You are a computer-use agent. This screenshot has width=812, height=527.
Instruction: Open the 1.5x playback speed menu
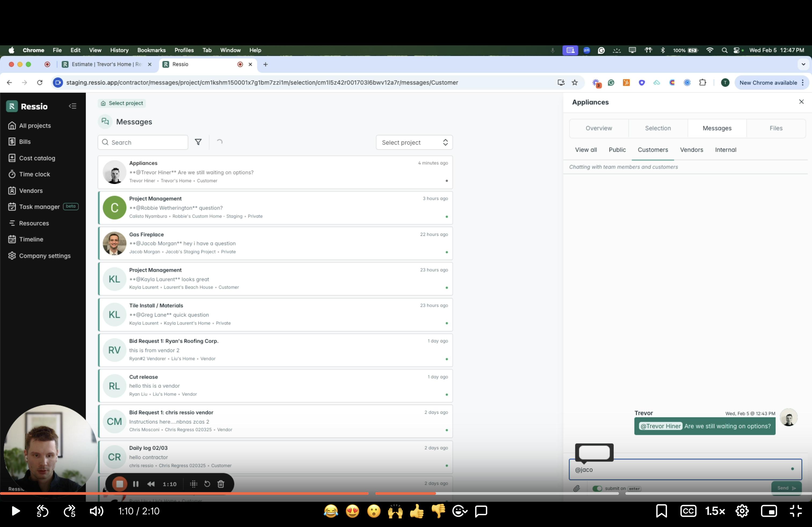pos(715,511)
